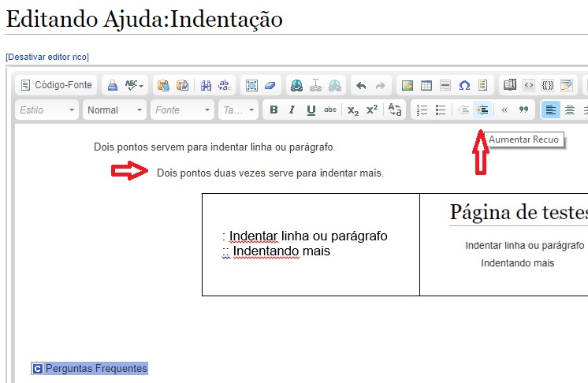Viewport: 588px width, 383px height.
Task: Click the double angle quotes icon
Action: [504, 110]
